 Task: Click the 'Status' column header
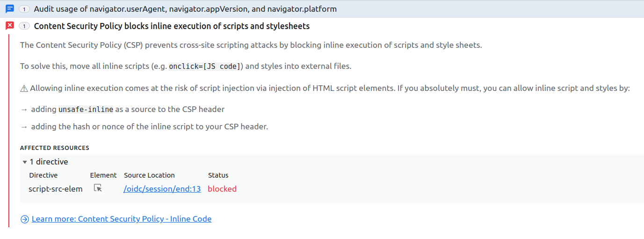[x=218, y=175]
